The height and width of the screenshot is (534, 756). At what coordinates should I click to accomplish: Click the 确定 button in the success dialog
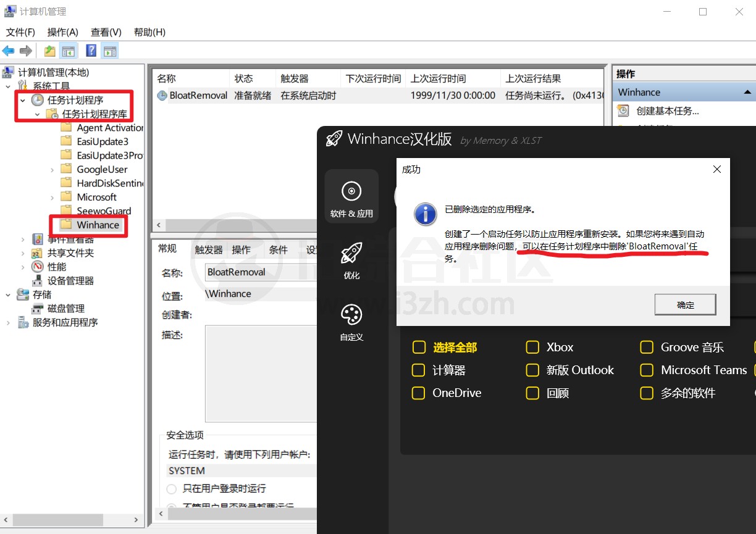(685, 304)
